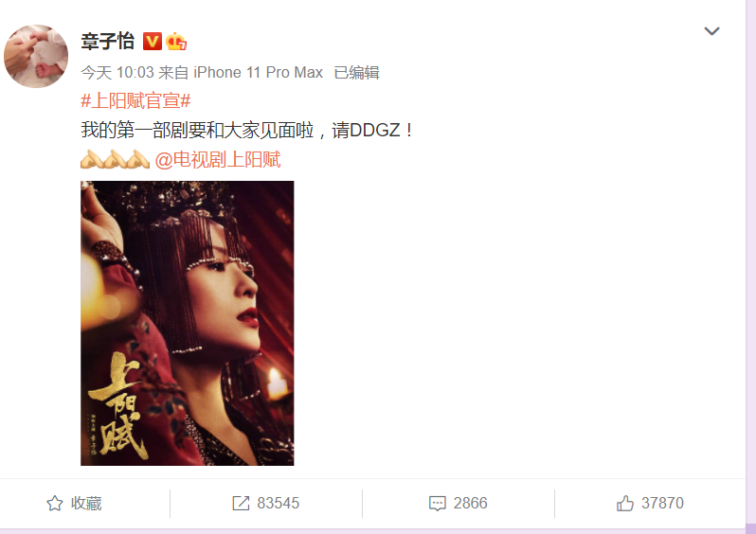Open comments count 2866

[470, 503]
